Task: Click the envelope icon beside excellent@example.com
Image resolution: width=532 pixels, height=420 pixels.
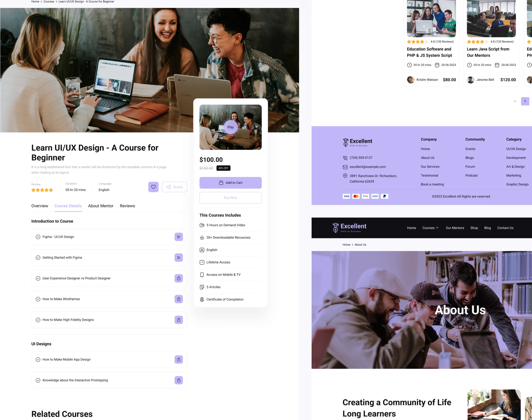Action: 345,167
